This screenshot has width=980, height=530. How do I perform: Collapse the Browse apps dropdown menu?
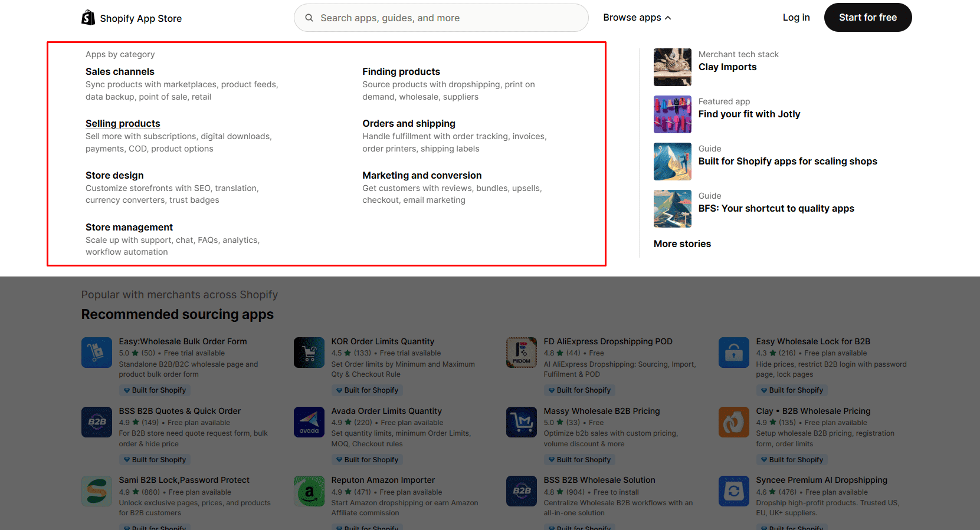pos(637,18)
